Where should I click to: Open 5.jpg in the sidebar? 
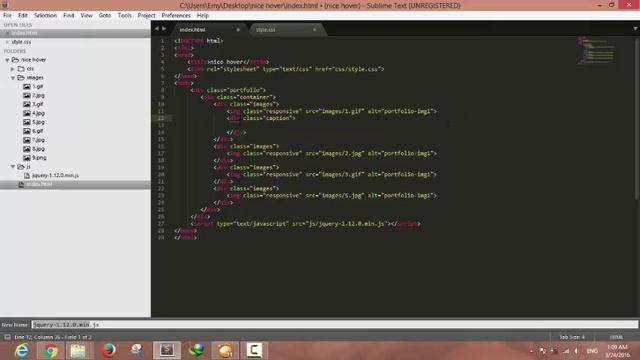point(38,122)
